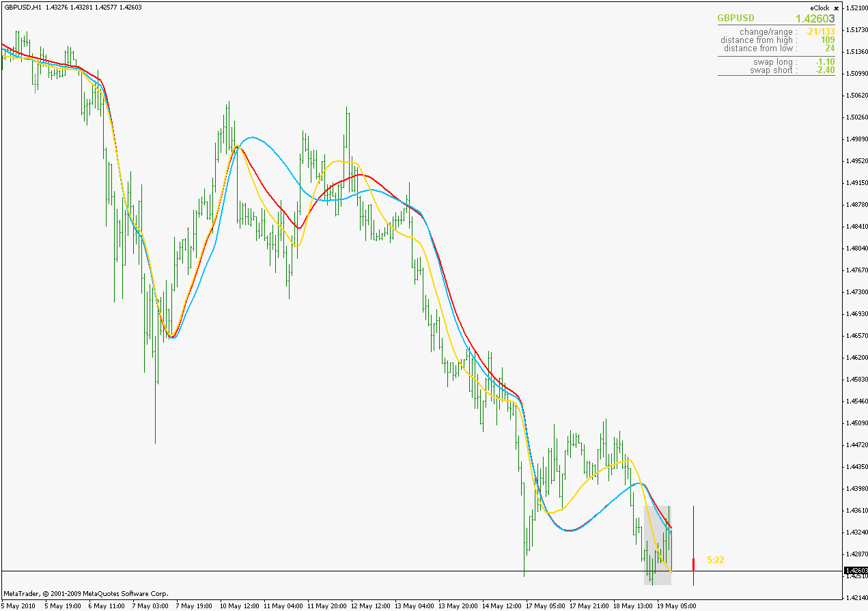Click the '18 May 13:00' time axis label
The image size is (868, 611).
[632, 606]
